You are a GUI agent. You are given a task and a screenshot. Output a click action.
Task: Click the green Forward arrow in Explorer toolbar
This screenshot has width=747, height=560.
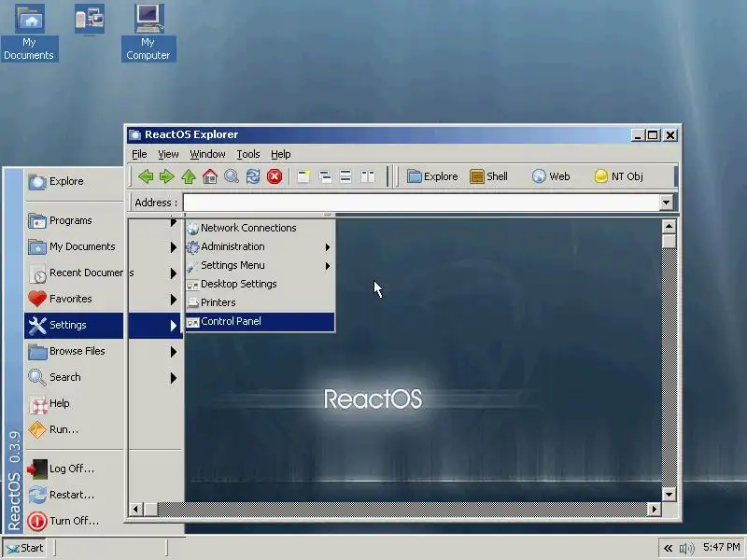(167, 176)
